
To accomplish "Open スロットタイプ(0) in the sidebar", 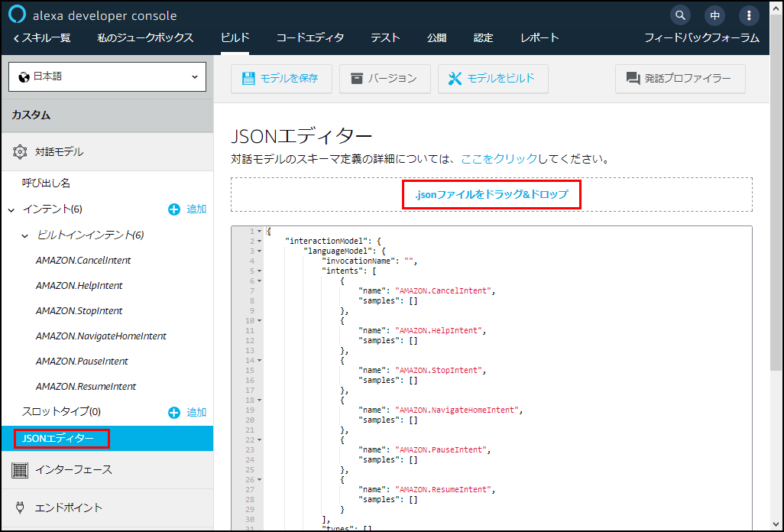I will [61, 412].
